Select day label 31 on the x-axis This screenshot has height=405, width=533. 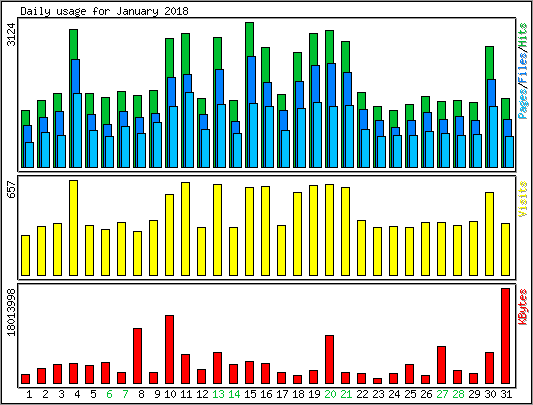pos(506,394)
